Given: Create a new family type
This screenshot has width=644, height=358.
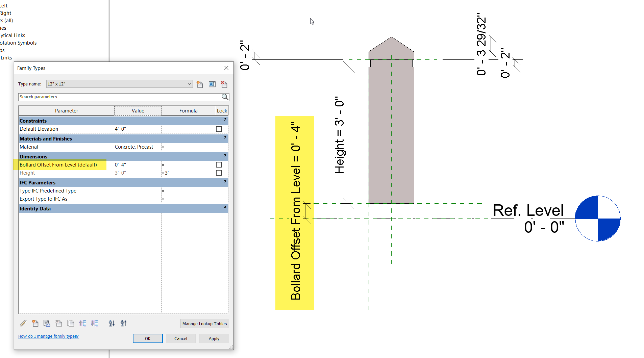Looking at the screenshot, I should 200,84.
